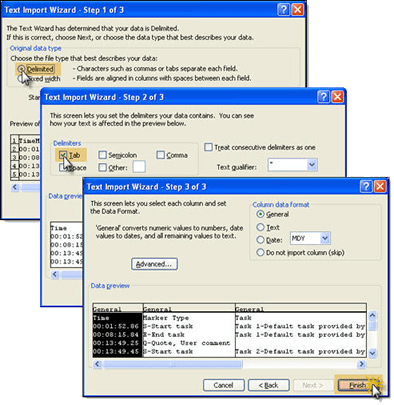Select the Date column data format

pos(260,240)
